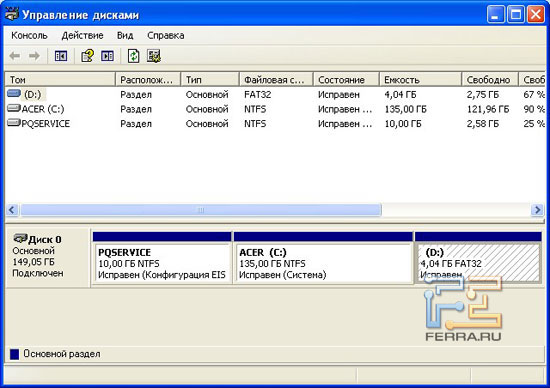Select the PQSERVICE row name
Screen dimensions: 550x388
[x=46, y=123]
